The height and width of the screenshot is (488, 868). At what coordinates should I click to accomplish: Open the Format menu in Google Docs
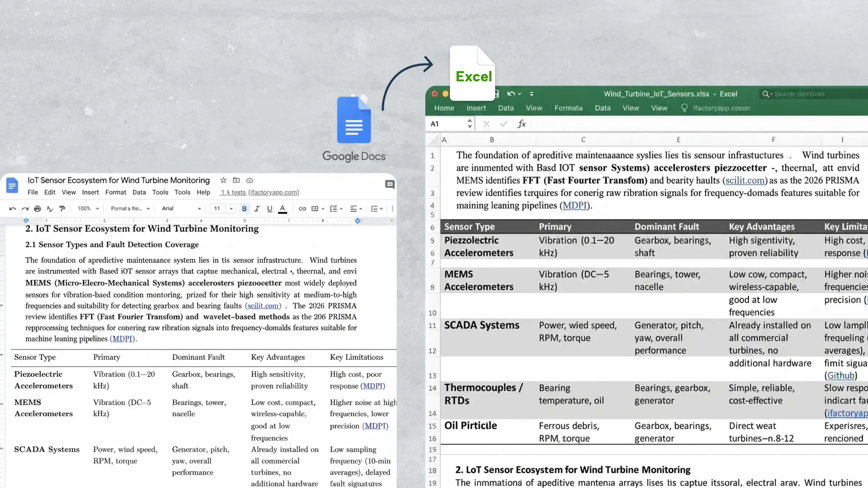[x=116, y=192]
